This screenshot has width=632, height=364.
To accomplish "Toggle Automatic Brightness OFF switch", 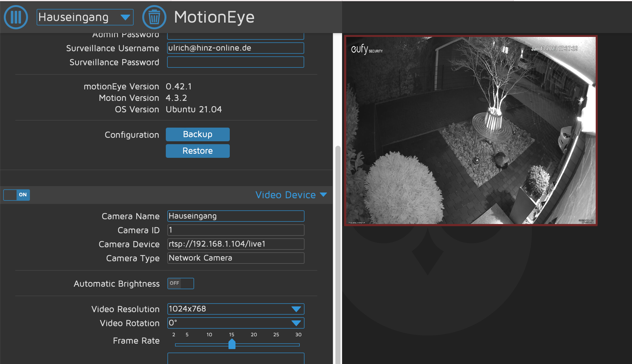I will (181, 283).
